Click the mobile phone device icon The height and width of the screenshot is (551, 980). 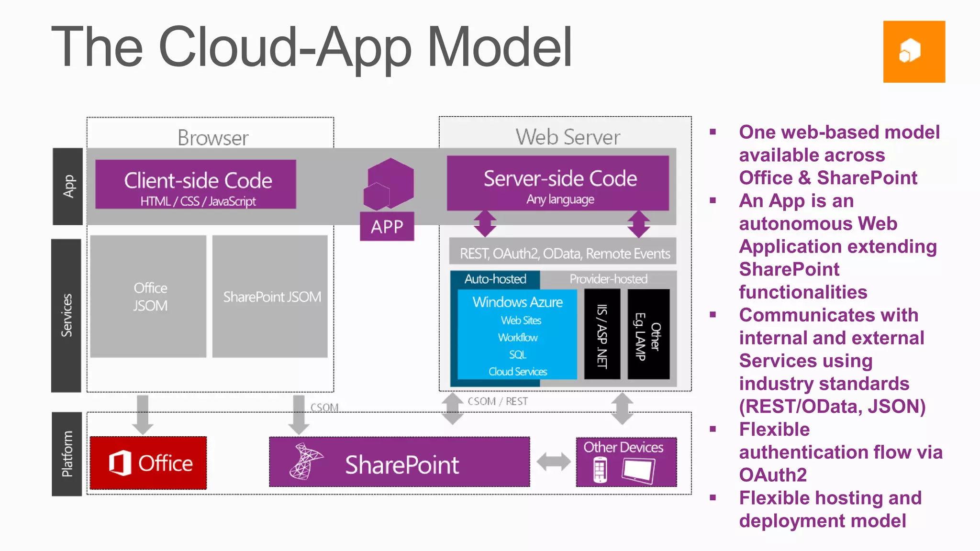click(x=600, y=470)
